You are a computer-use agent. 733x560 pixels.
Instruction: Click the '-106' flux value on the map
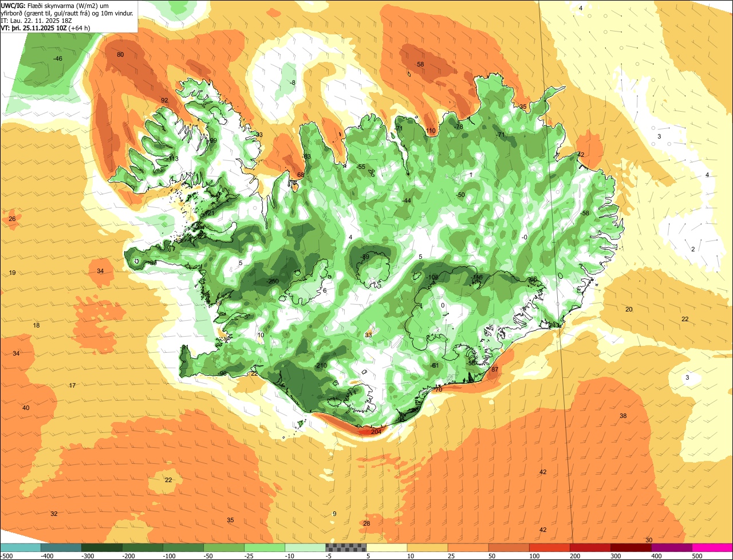tap(432, 277)
